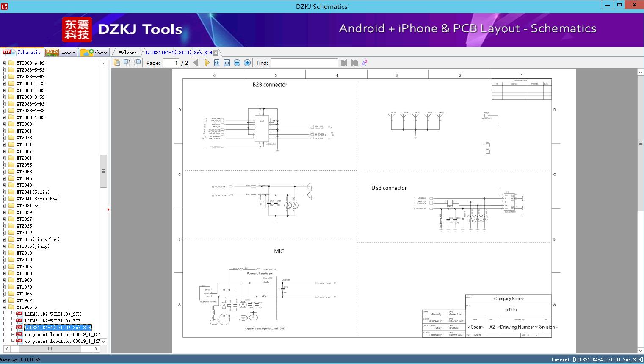
Task: Zoom in with the plus icon
Action: point(247,63)
